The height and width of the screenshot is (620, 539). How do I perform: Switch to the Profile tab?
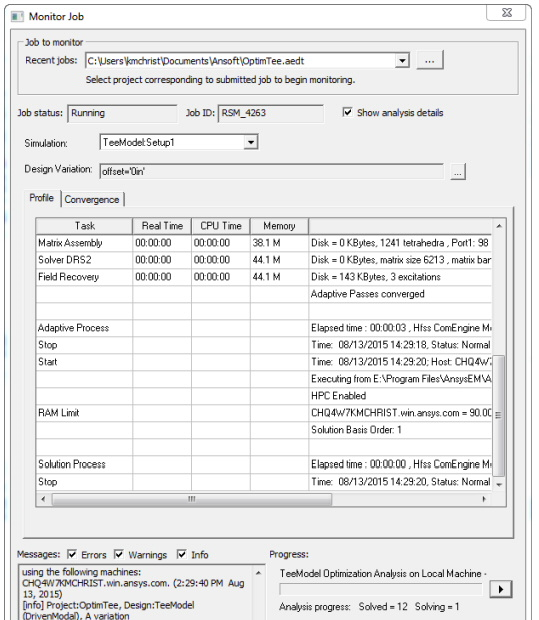(42, 198)
